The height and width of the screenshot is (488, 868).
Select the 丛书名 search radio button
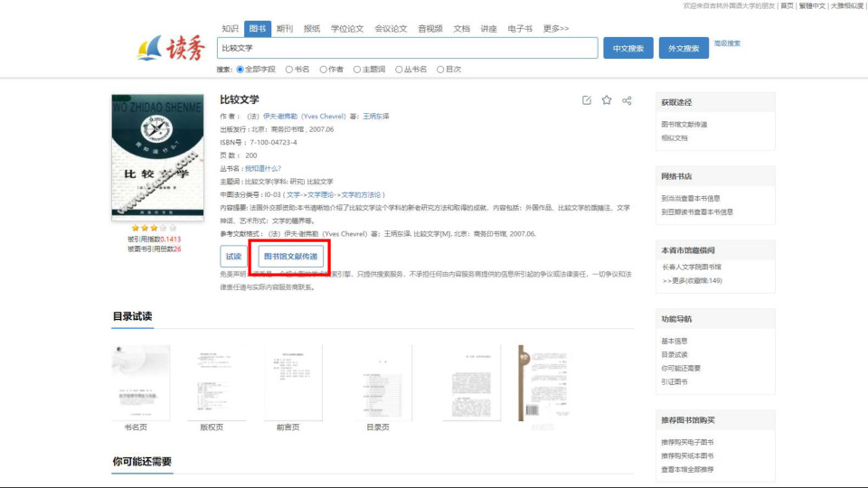tap(399, 70)
